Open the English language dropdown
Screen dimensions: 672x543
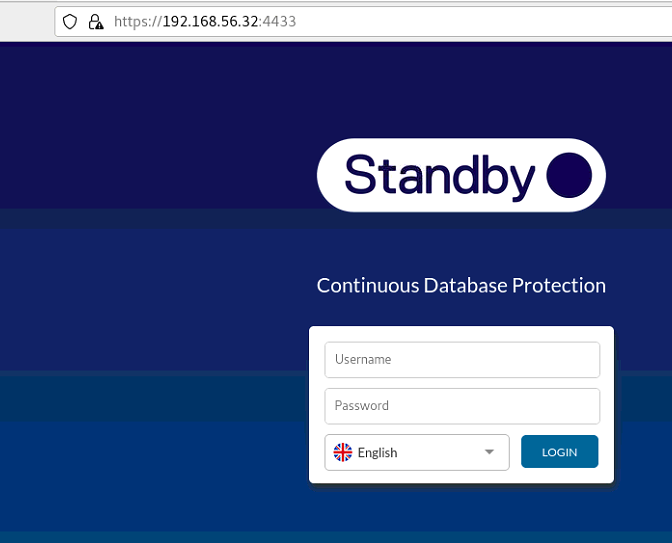pos(417,453)
